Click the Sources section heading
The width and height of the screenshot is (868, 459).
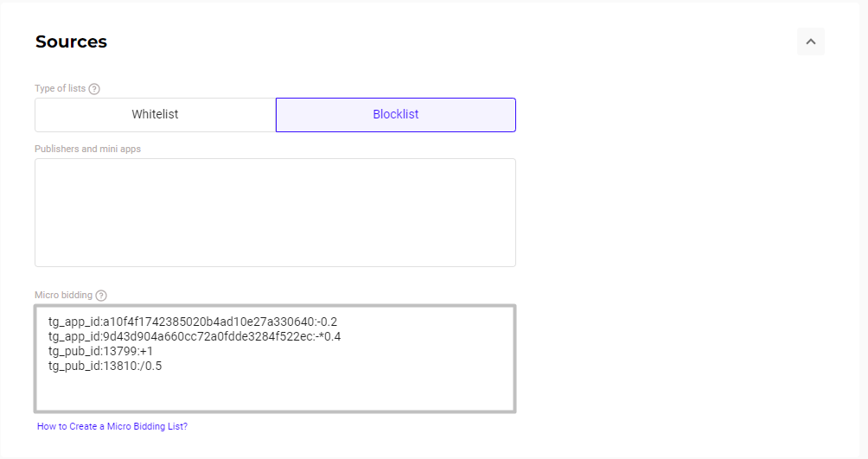click(71, 41)
